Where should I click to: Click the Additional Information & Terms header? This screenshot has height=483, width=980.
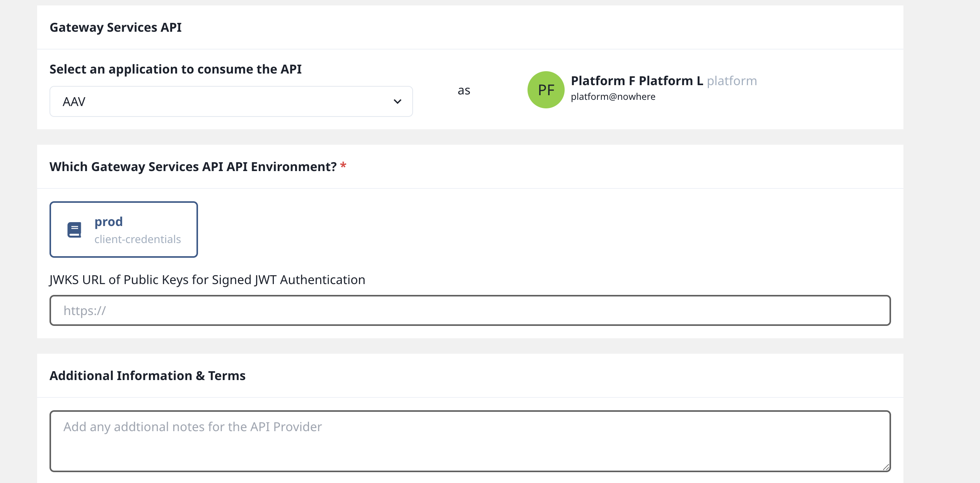point(147,375)
